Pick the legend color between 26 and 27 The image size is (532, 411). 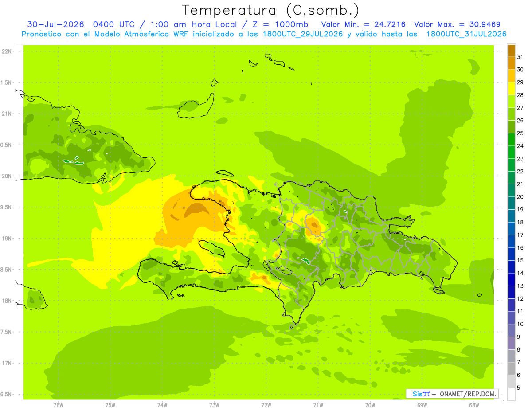click(511, 114)
